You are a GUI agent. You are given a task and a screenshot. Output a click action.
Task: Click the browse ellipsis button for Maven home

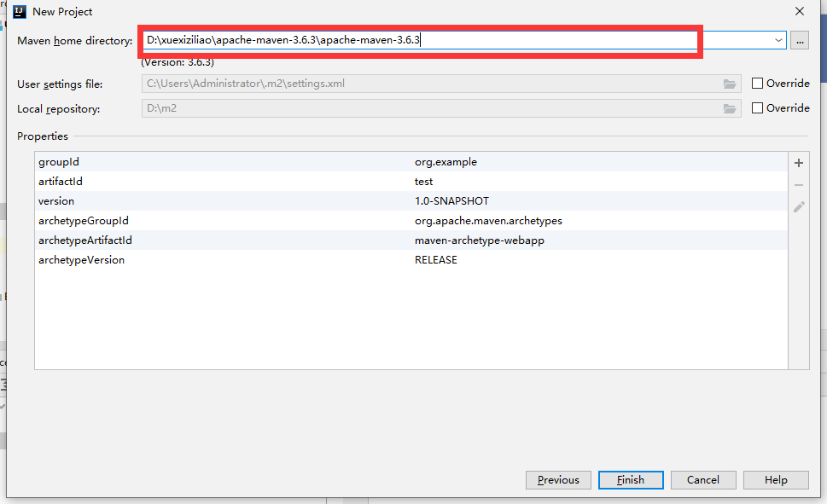coord(800,41)
